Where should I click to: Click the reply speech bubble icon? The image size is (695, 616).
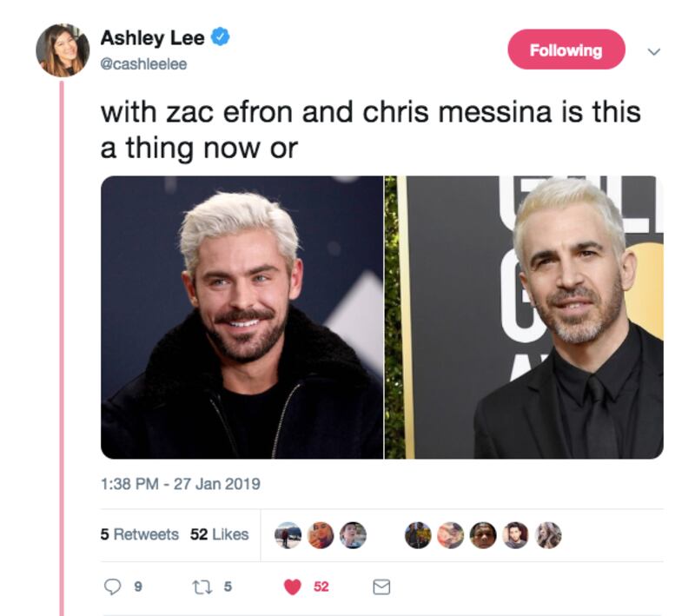(112, 586)
